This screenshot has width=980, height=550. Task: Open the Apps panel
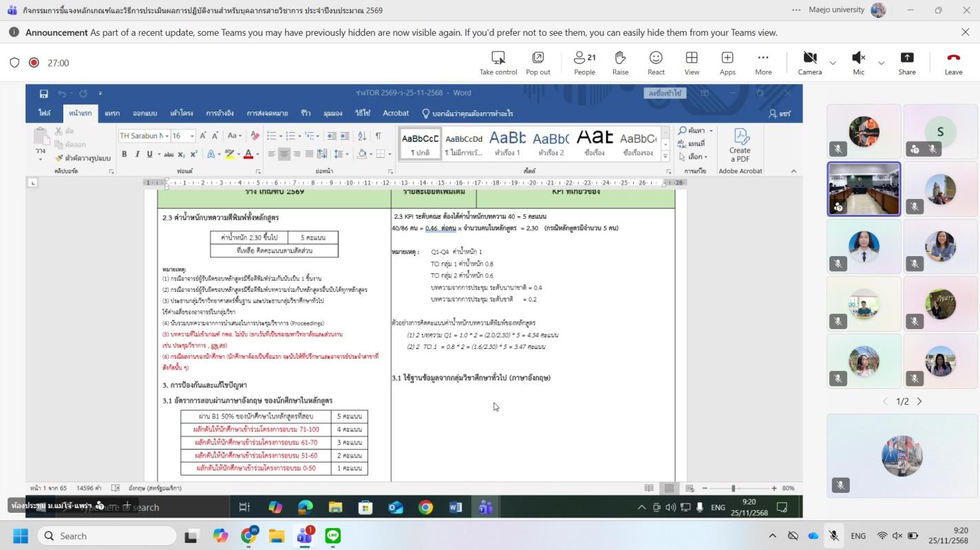click(727, 58)
